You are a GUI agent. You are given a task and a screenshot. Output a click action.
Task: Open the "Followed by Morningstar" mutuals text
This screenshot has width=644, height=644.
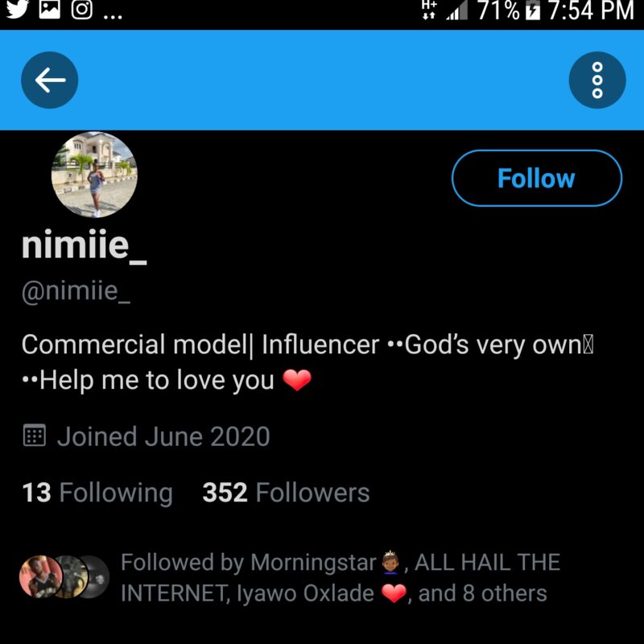click(x=340, y=578)
